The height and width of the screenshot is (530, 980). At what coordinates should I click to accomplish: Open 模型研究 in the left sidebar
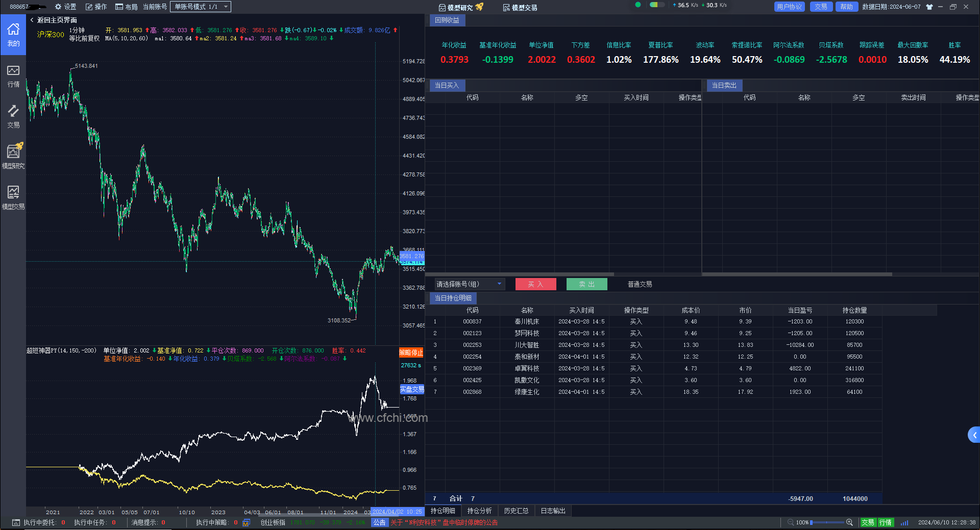click(13, 157)
